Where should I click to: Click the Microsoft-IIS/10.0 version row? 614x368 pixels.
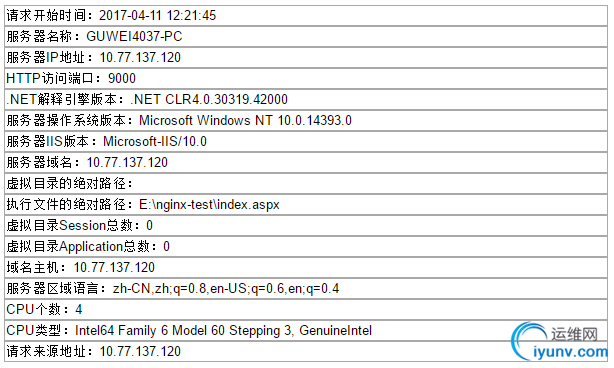tap(306, 142)
